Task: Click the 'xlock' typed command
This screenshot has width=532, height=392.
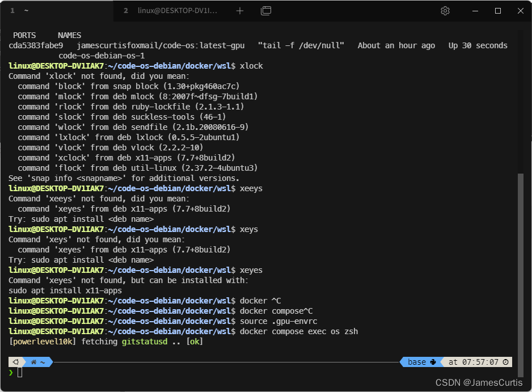Action: tap(251, 66)
